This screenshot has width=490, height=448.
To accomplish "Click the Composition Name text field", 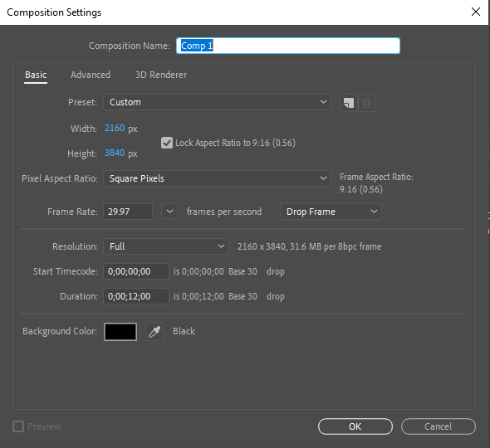I will (x=288, y=46).
